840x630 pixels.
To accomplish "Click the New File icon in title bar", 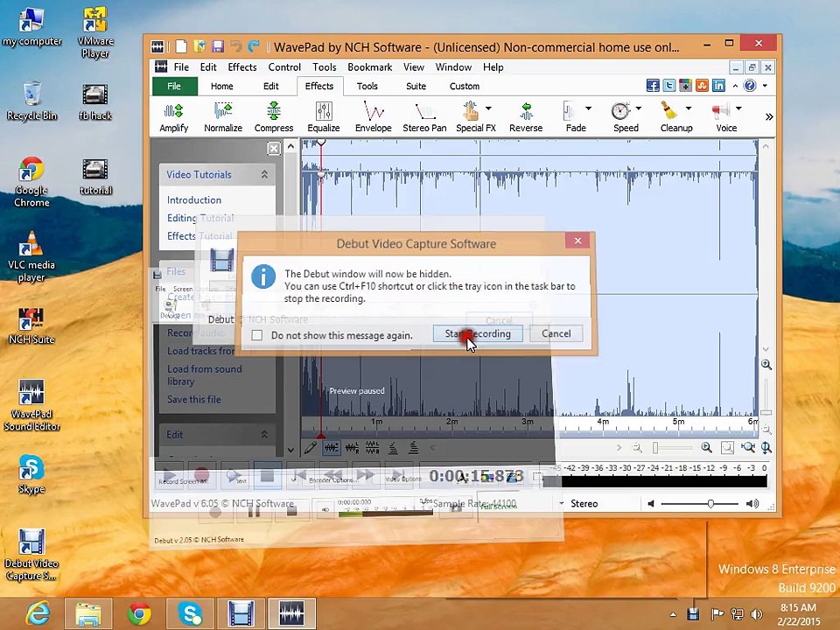I will pyautogui.click(x=181, y=46).
